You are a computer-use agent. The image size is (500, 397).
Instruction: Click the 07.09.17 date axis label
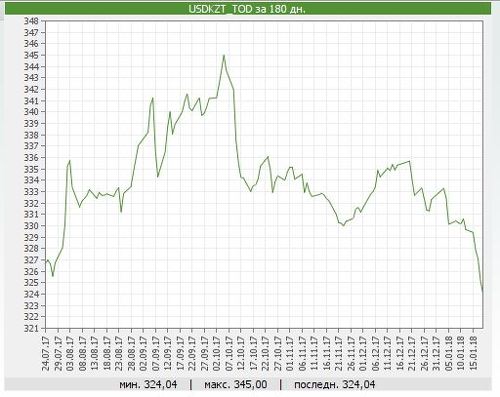[x=156, y=353]
